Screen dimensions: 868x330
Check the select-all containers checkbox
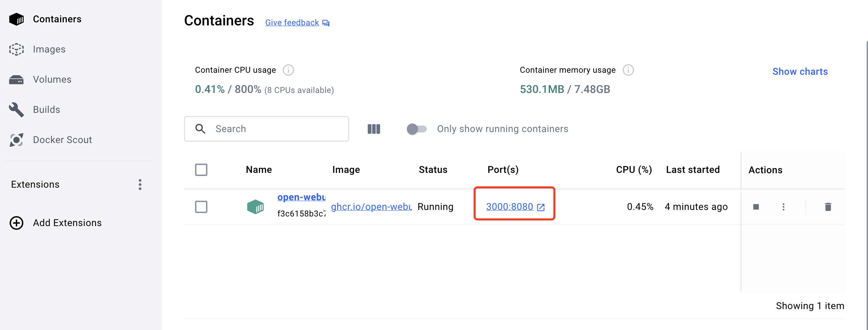point(201,170)
